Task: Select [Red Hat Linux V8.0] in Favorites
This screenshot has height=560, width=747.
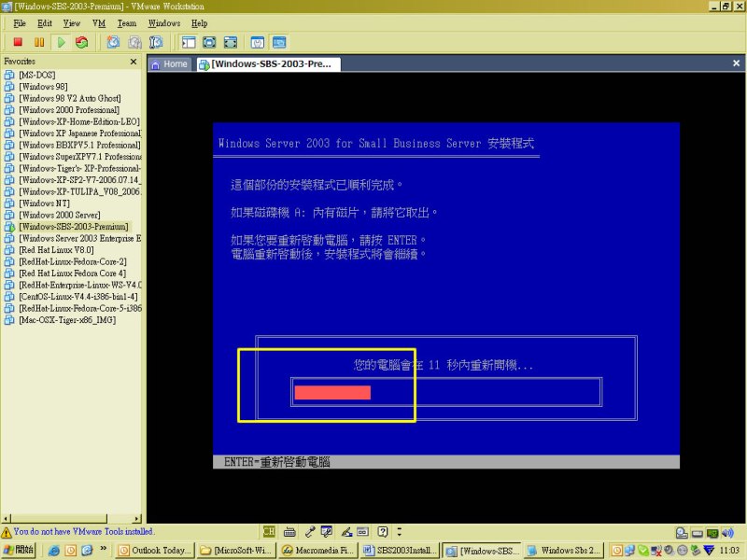Action: point(56,250)
